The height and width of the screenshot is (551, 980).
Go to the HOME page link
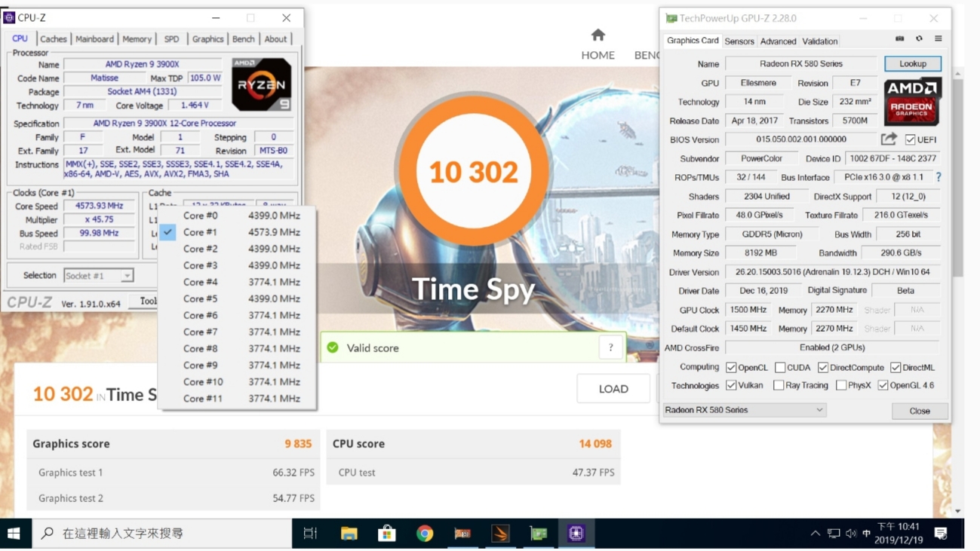pyautogui.click(x=598, y=55)
